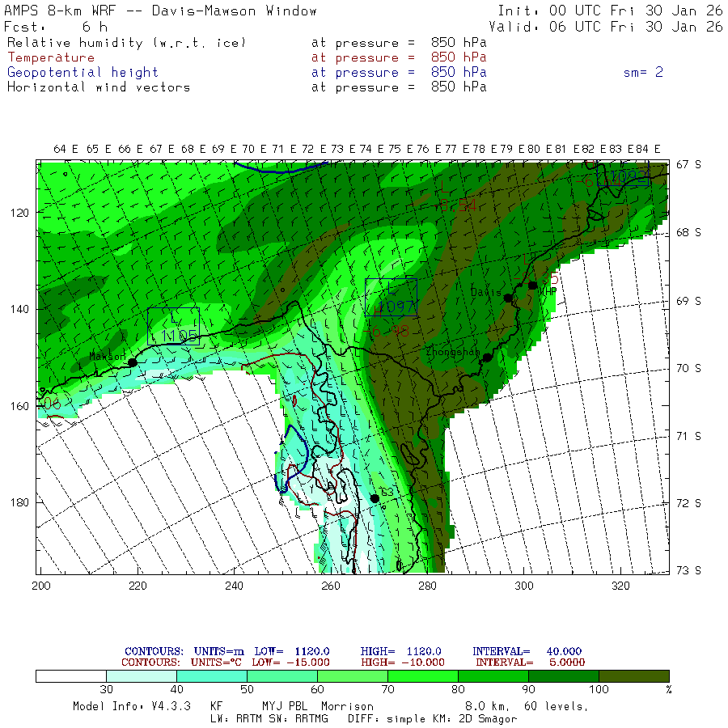Click the red 'Temperature' label

(51, 57)
